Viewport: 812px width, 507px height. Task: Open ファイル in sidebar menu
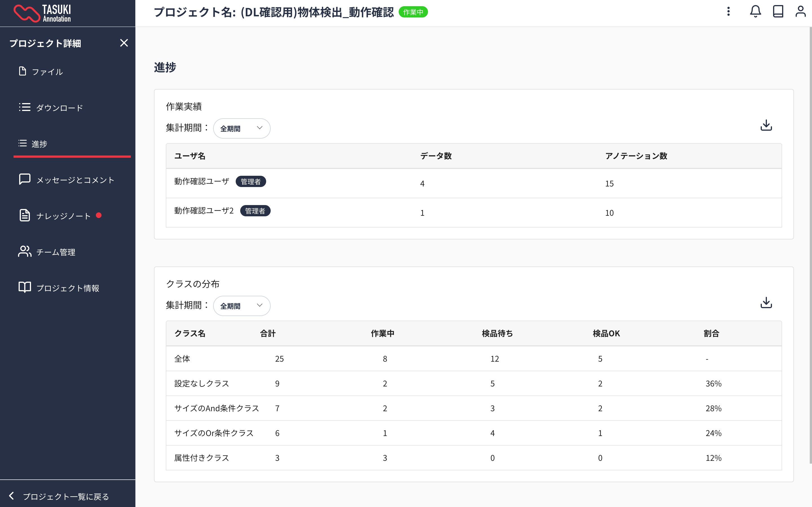click(47, 72)
